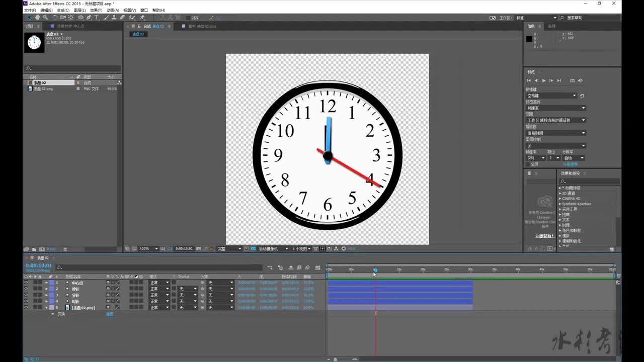Select the Ellipse shape tool
644x362 pixels.
tap(80, 18)
